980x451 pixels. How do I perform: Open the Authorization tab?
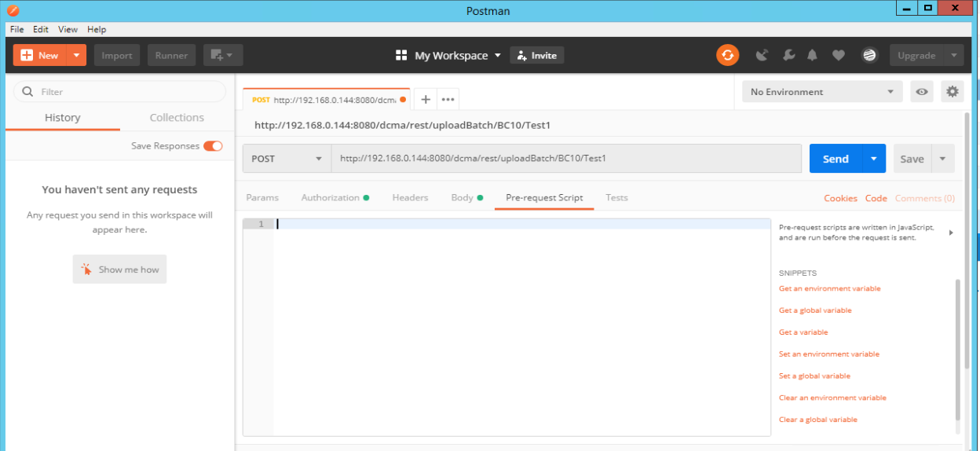(x=335, y=198)
